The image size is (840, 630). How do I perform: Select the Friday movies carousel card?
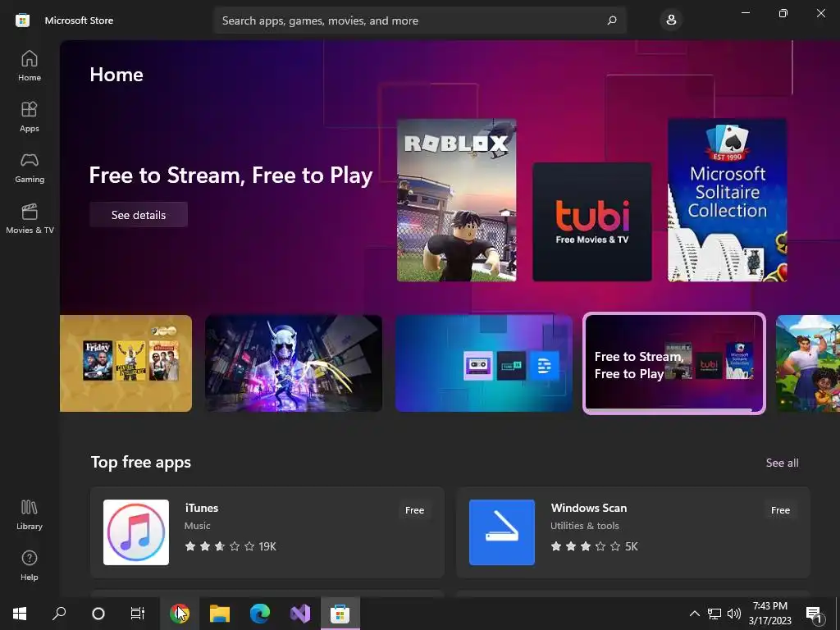click(126, 363)
